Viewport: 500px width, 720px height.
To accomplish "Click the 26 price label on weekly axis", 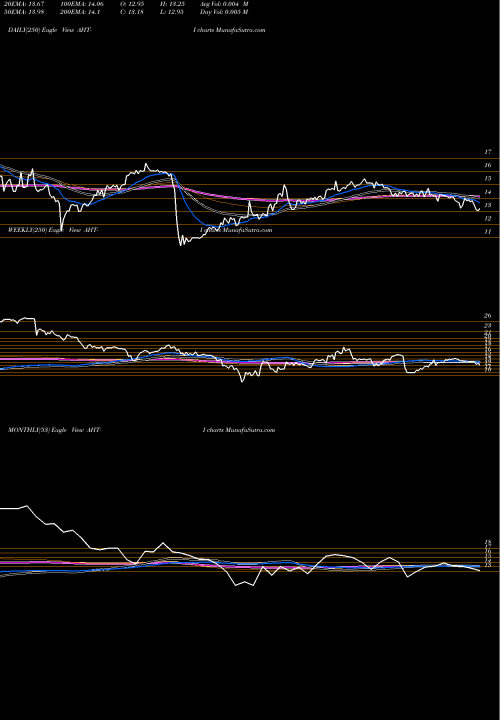I will [488, 316].
